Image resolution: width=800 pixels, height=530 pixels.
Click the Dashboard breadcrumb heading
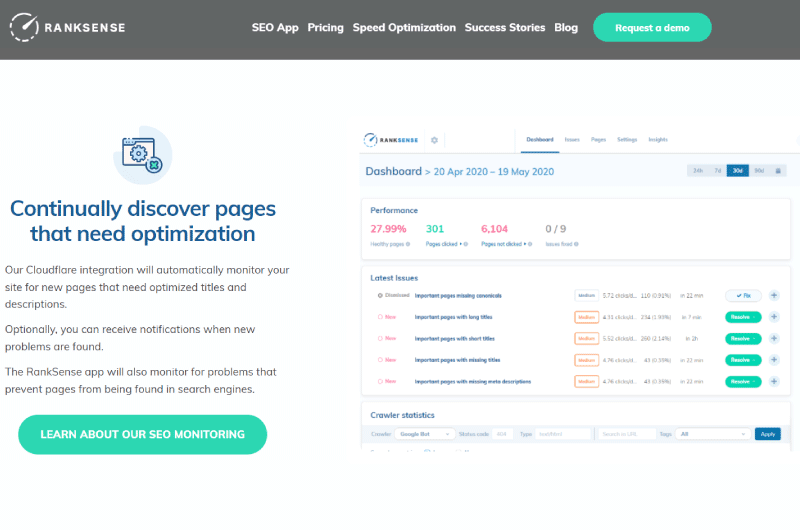pos(393,171)
